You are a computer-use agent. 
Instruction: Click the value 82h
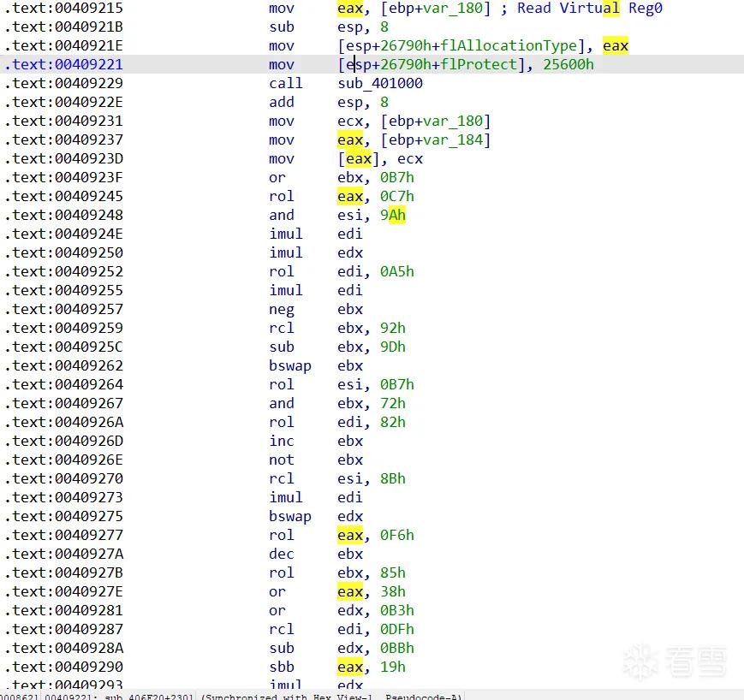coord(393,422)
